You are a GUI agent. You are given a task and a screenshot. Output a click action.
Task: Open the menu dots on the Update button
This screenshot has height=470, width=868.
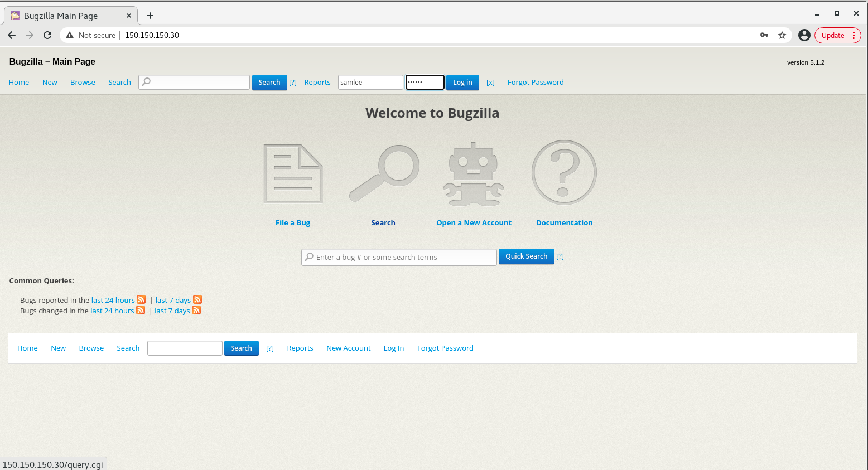click(x=853, y=35)
